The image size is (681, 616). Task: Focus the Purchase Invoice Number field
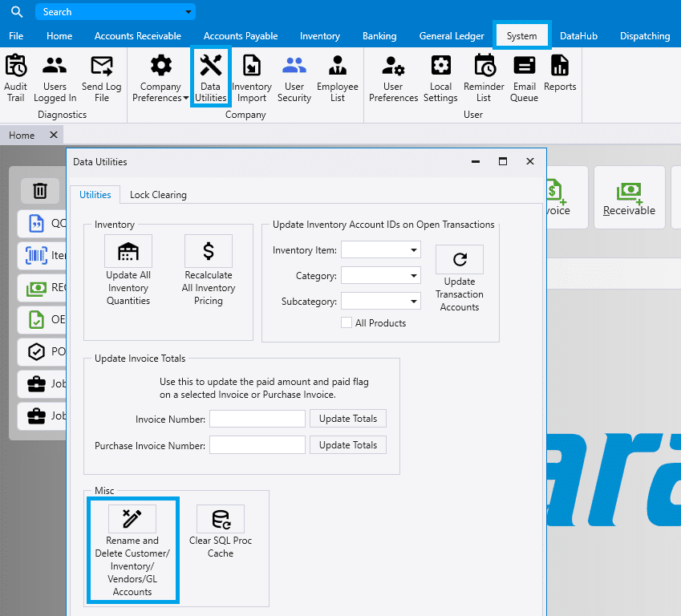click(257, 445)
